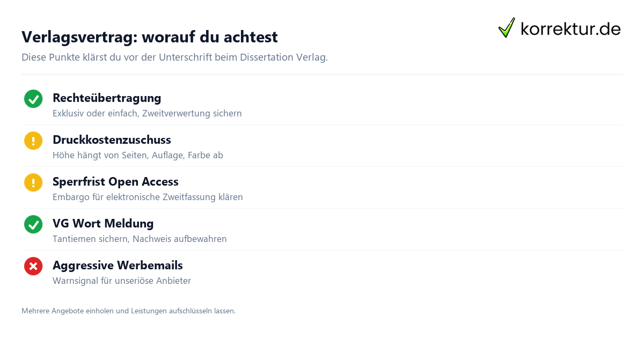Click the yellow exclamation icon beside Sperrfrist Open Access
644x338 pixels.
tap(33, 182)
